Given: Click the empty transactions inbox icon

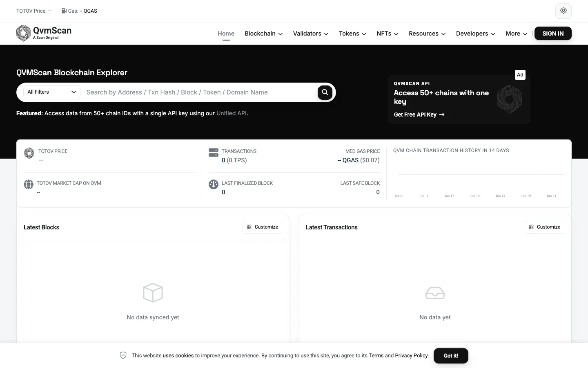Looking at the screenshot, I should tap(435, 293).
